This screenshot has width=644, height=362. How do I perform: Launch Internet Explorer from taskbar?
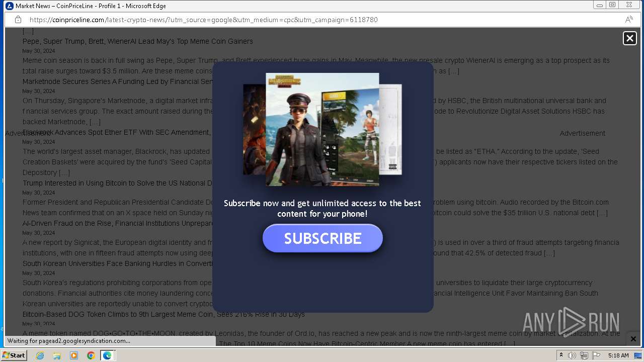pos(40,355)
